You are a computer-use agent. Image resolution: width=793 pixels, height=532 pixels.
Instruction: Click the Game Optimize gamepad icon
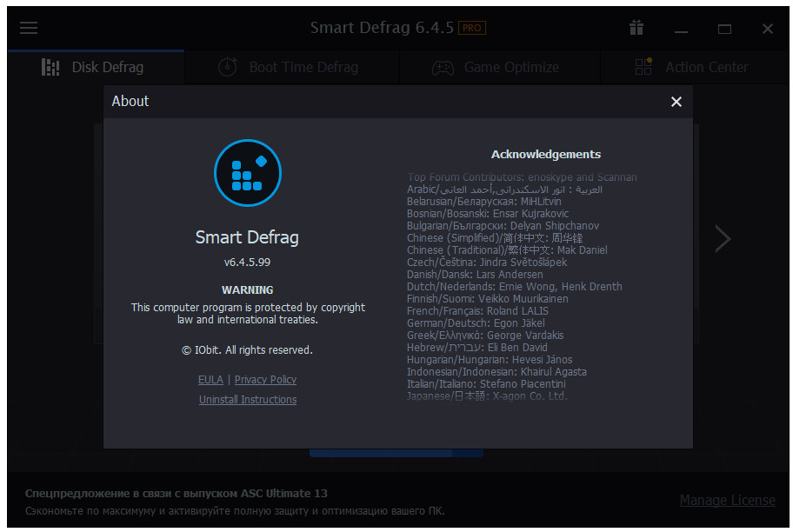(443, 67)
